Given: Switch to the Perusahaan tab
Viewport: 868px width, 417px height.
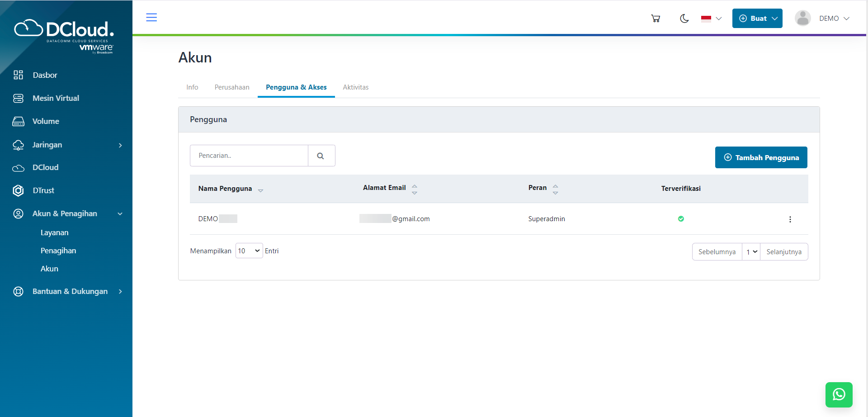Looking at the screenshot, I should click(232, 87).
